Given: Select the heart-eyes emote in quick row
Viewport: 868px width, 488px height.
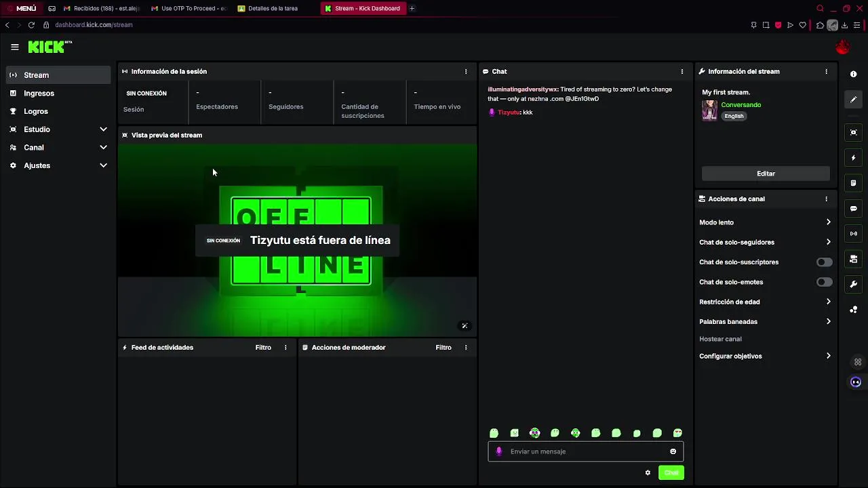Looking at the screenshot, I should coord(677,433).
